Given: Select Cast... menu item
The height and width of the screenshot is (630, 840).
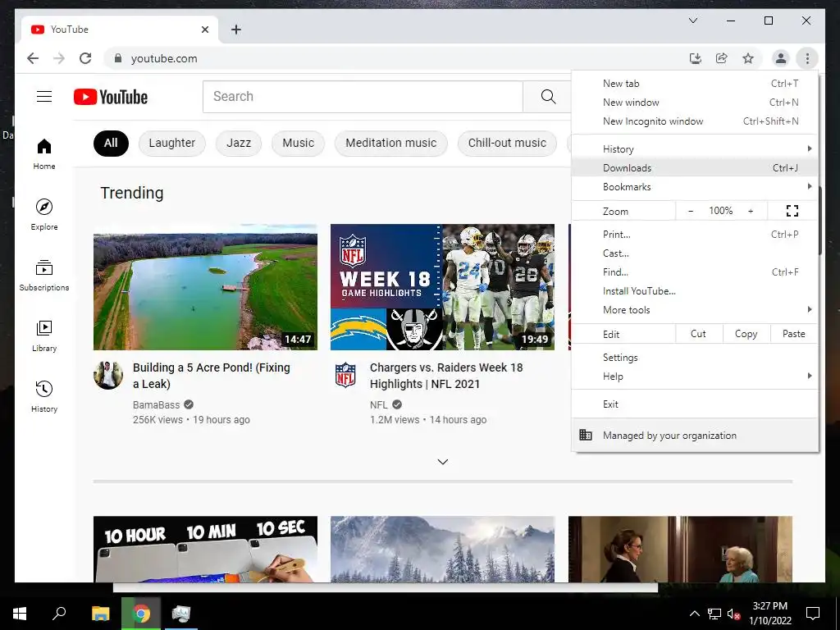Looking at the screenshot, I should tap(694, 253).
